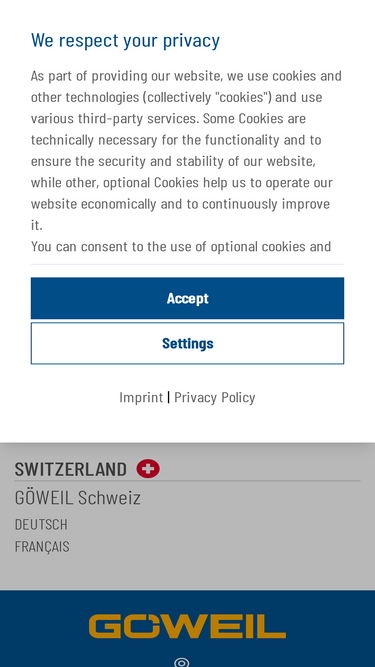Click the SWITZERLAND country heading
375x667 pixels.
click(71, 469)
